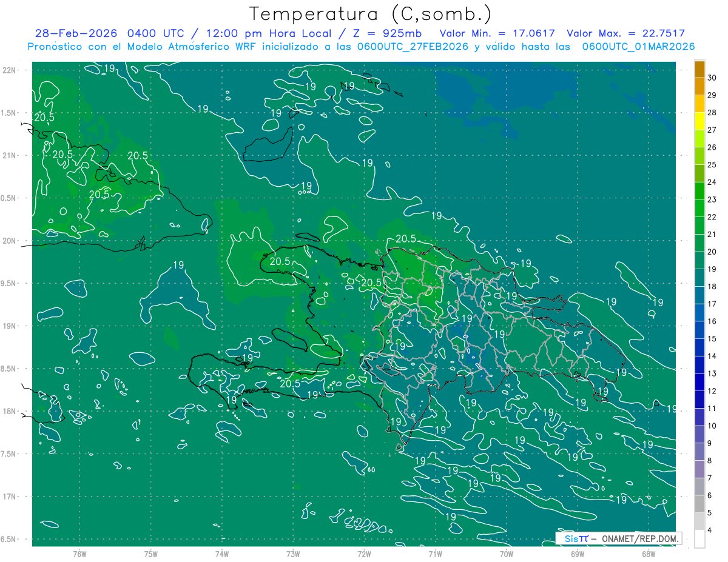Select the 9.5N latitude tick label
728x562 pixels.
(9, 284)
